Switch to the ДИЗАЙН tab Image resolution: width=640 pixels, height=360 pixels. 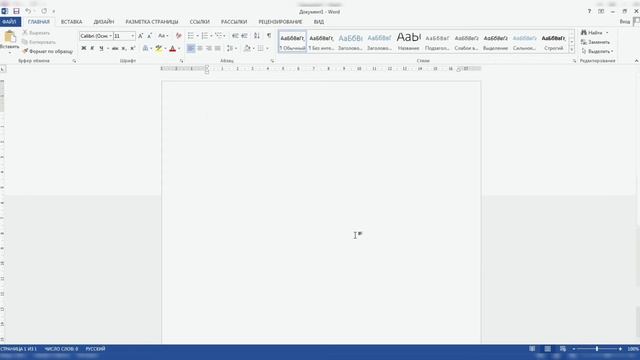click(104, 22)
